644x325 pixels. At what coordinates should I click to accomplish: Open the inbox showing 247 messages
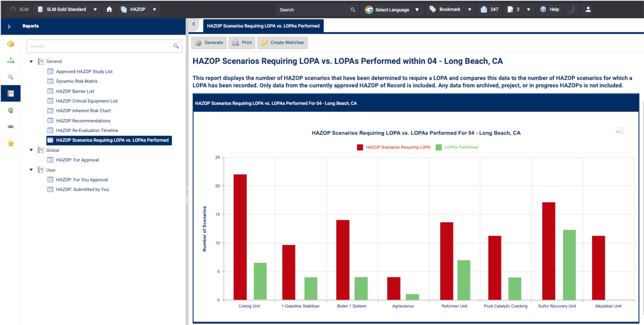tap(489, 9)
